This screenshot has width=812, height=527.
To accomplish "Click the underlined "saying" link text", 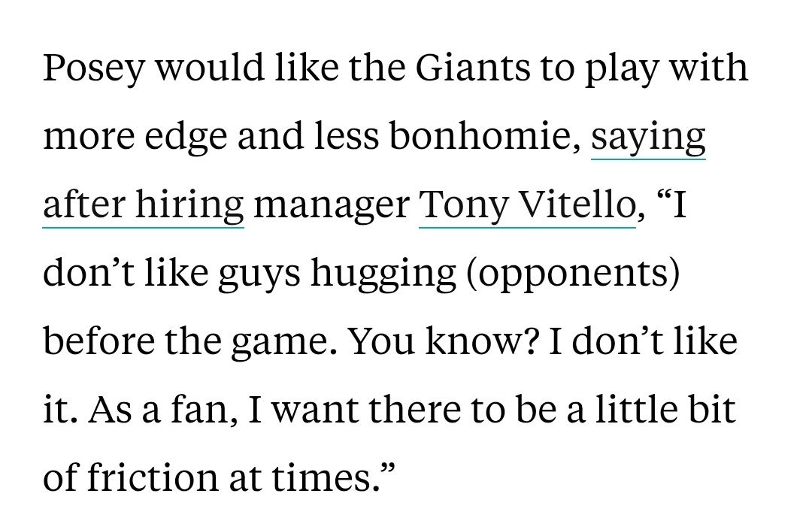I will pos(648,137).
